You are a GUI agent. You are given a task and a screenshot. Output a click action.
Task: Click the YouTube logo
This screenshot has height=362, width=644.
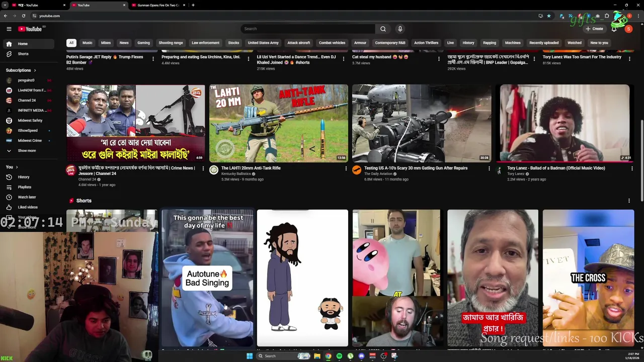pos(31,29)
